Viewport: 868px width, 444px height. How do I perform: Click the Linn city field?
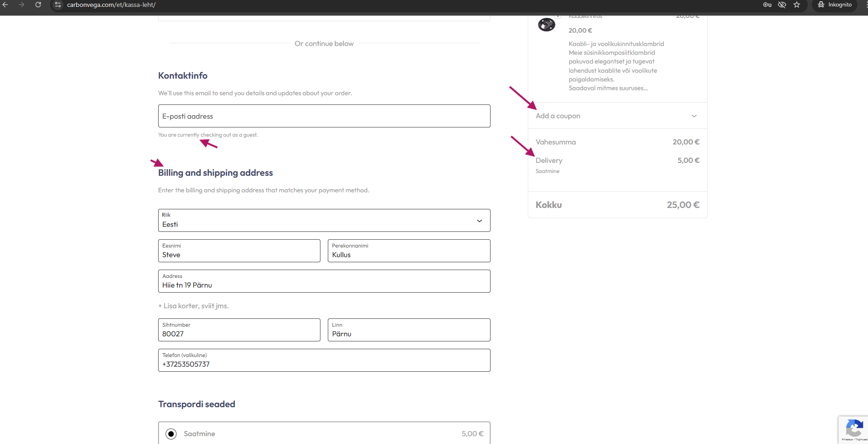pos(409,330)
